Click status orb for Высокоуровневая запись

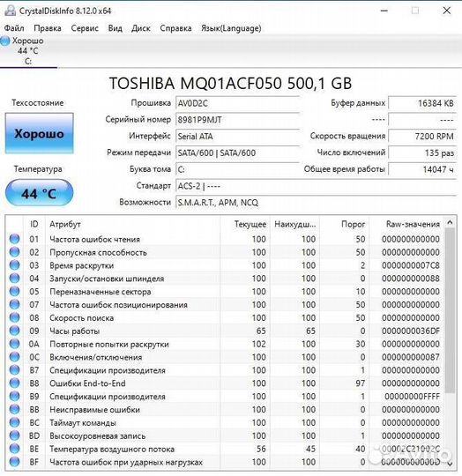14,435
